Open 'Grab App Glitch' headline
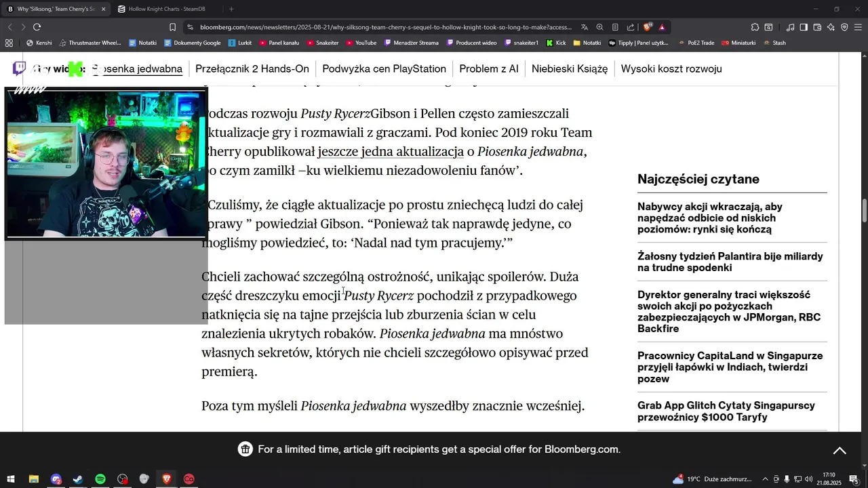Image resolution: width=868 pixels, height=488 pixels. [726, 411]
